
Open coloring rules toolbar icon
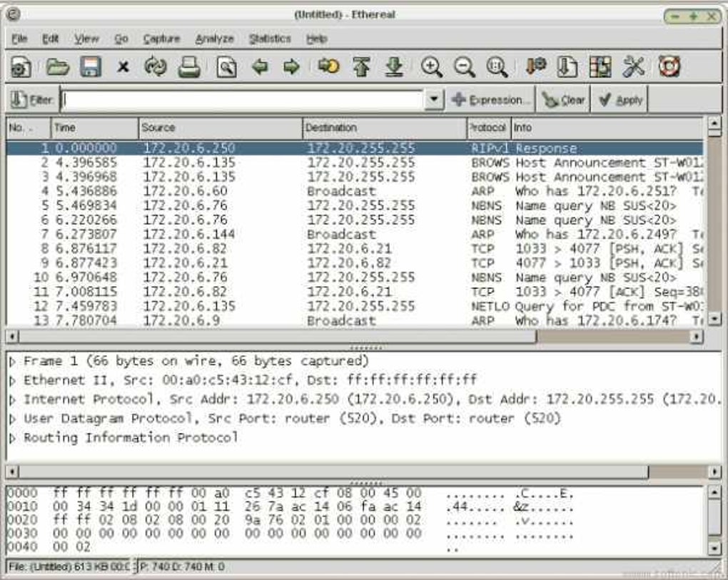coord(600,67)
